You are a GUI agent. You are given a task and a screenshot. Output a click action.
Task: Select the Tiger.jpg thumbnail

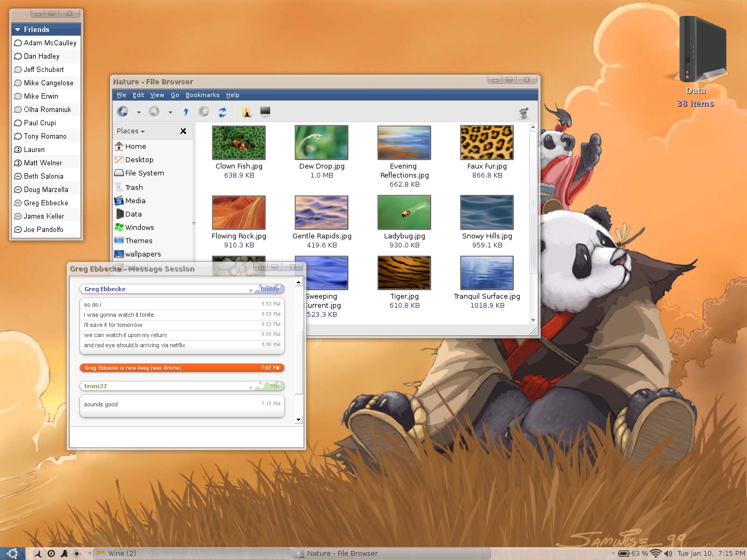pyautogui.click(x=404, y=273)
